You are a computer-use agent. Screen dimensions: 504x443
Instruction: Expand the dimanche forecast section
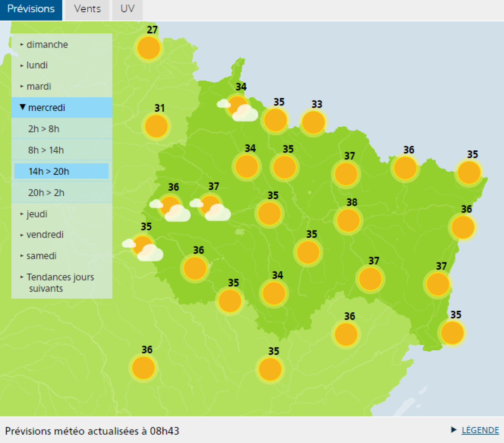coord(47,45)
